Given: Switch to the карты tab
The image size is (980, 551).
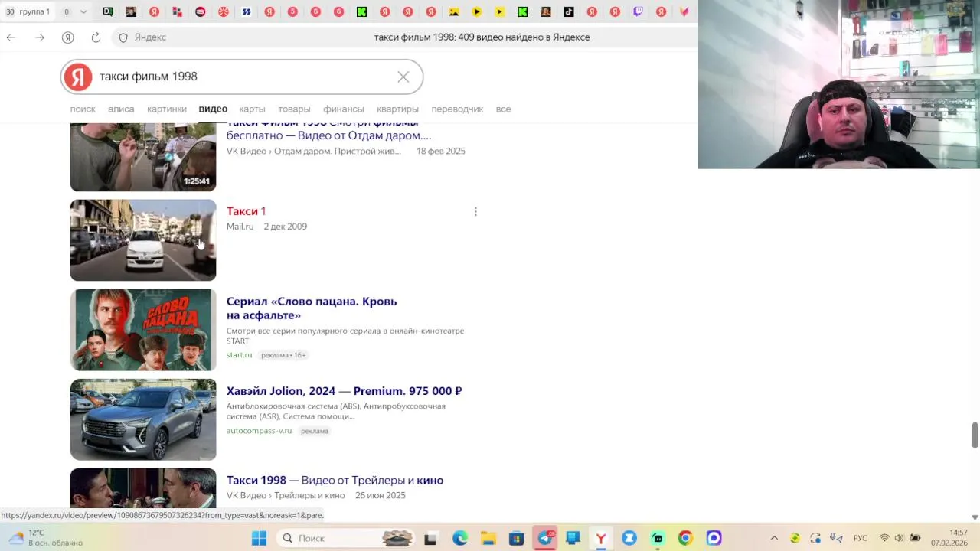Looking at the screenshot, I should tap(252, 109).
